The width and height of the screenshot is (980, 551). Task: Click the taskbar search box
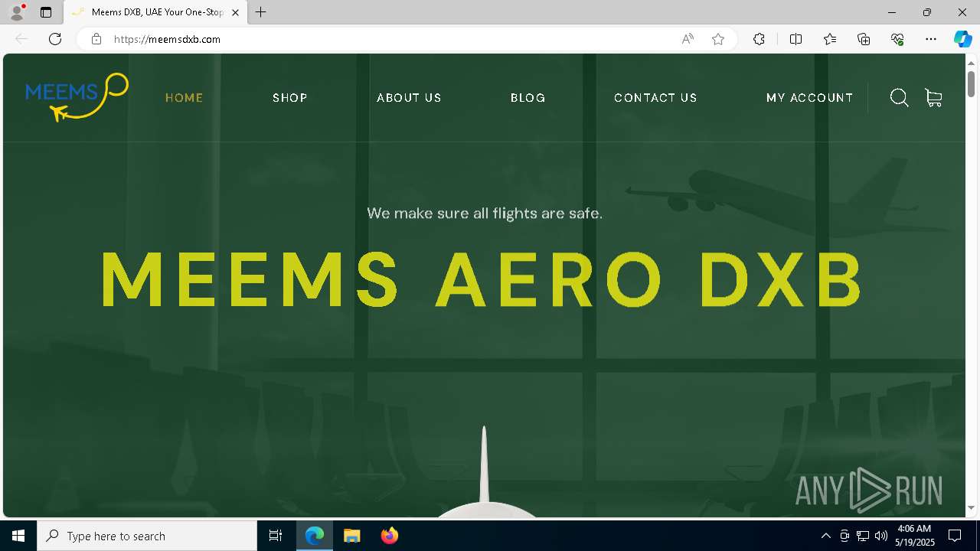coord(147,536)
